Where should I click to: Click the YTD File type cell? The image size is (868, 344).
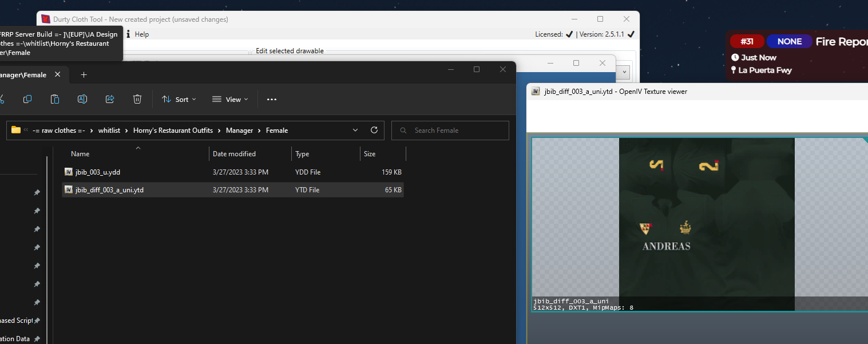coord(307,189)
